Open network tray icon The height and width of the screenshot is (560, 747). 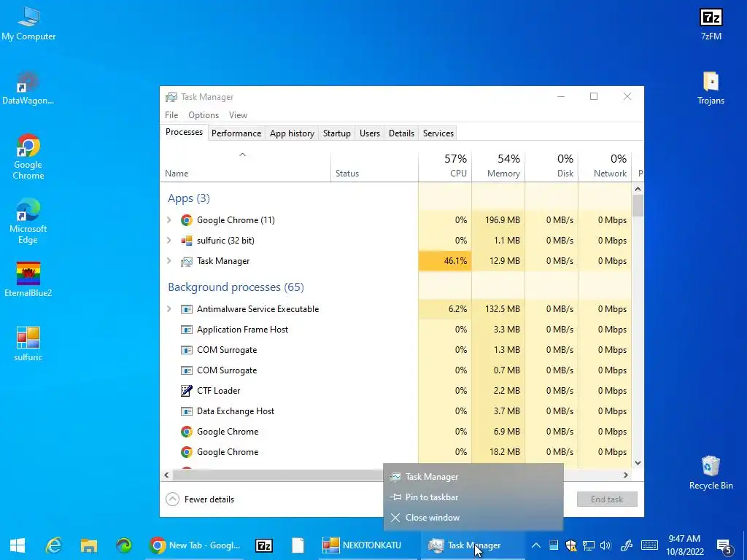[x=589, y=545]
